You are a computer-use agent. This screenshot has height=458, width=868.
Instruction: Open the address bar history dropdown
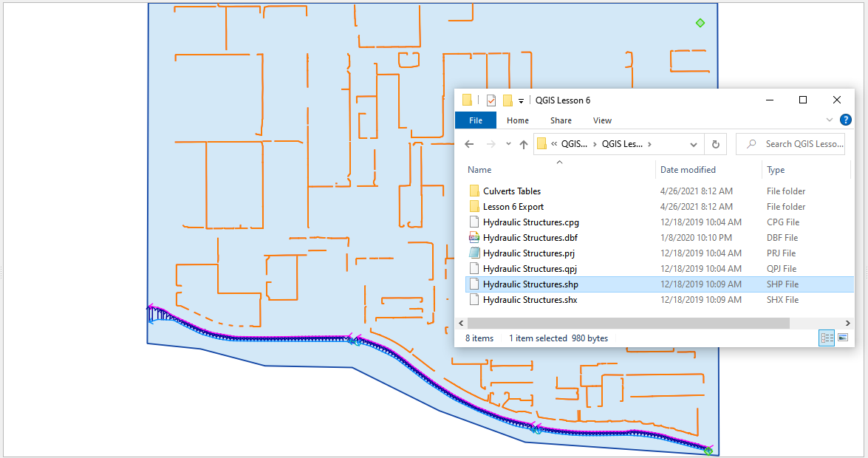pyautogui.click(x=693, y=144)
